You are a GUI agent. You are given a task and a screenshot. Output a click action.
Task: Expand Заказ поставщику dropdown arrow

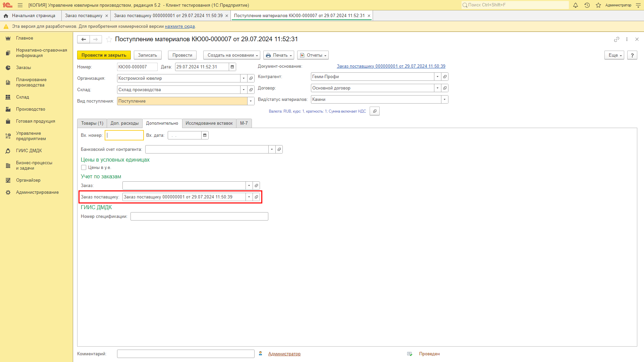[249, 197]
